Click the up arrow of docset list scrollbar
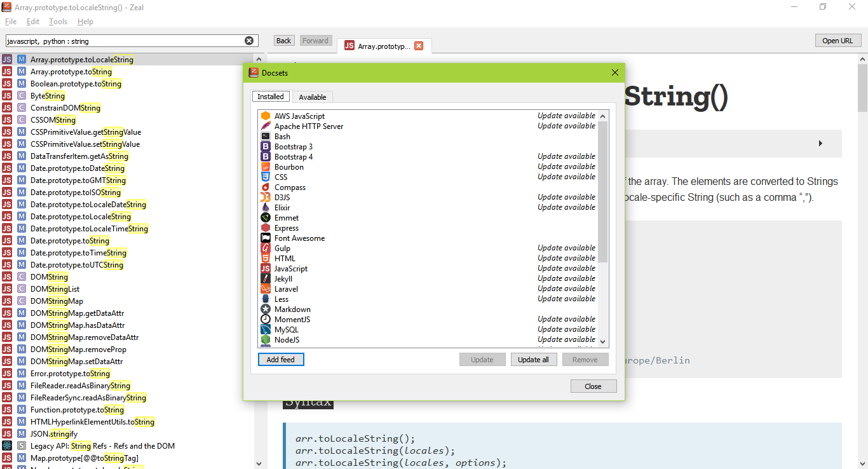 click(x=604, y=115)
